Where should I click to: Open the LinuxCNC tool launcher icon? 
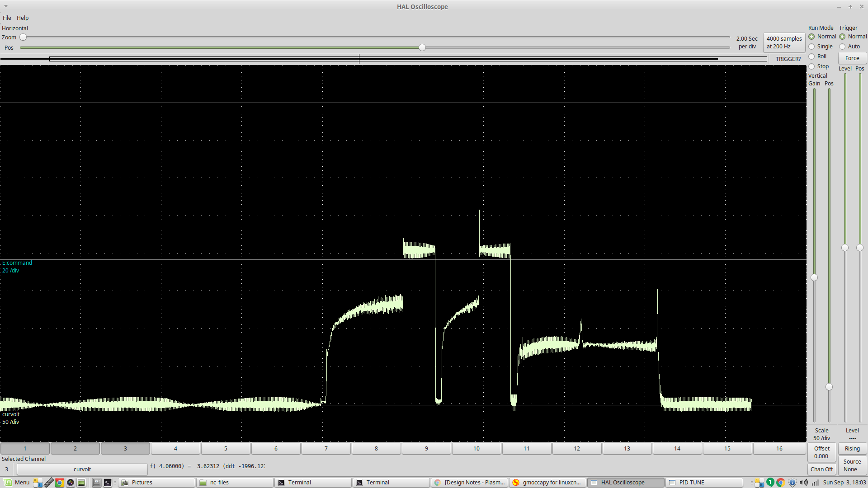(48, 483)
